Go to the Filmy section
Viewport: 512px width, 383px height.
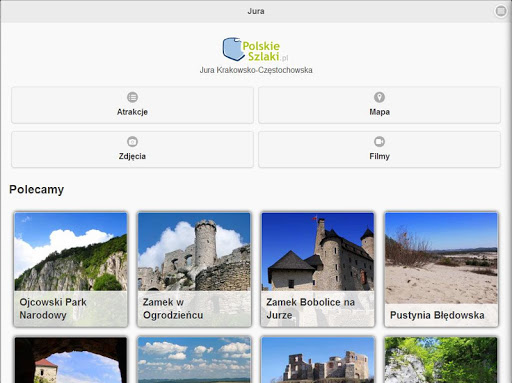[379, 149]
